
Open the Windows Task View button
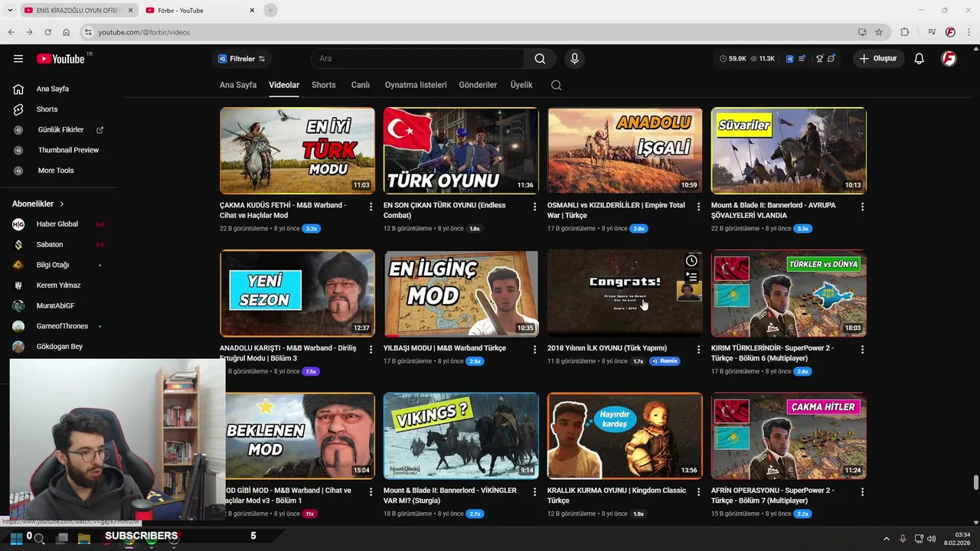pyautogui.click(x=62, y=539)
